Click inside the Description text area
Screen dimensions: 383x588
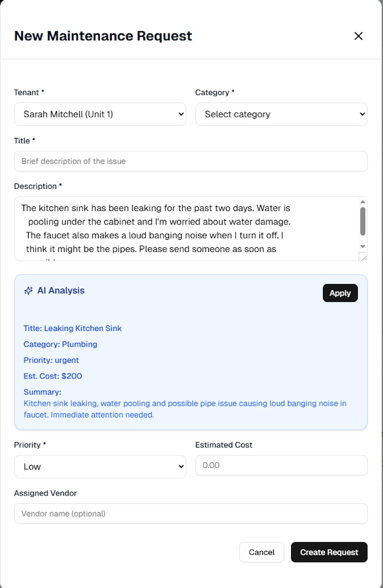click(184, 228)
